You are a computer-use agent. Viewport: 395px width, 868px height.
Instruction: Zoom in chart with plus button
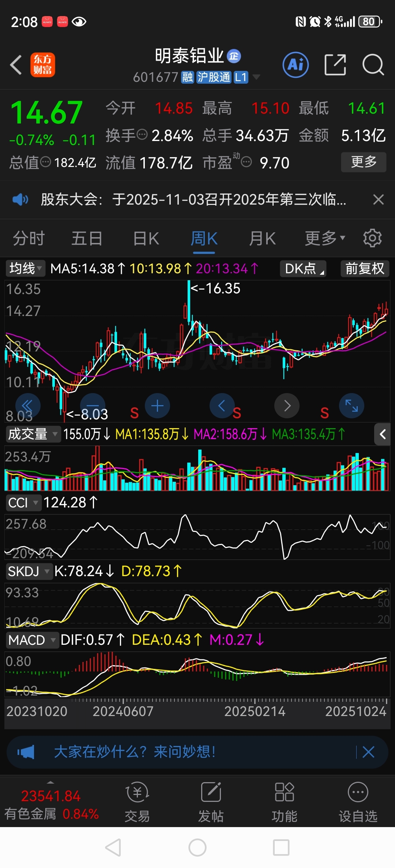157,406
